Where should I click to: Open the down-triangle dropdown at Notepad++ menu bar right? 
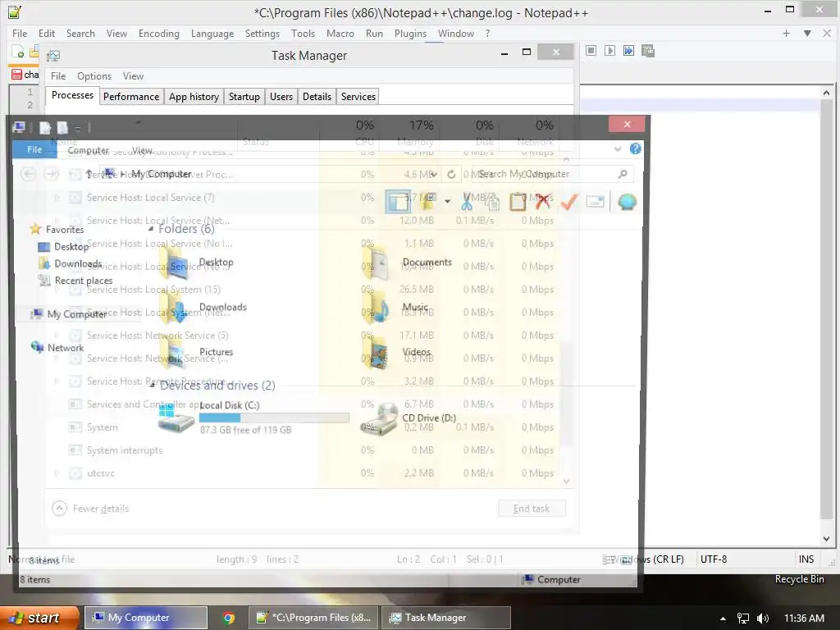click(807, 33)
